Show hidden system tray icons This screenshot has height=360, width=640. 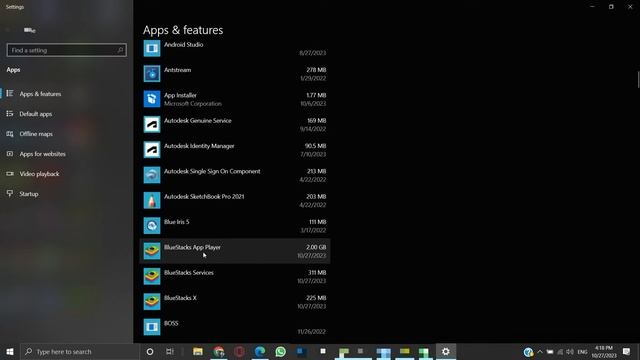540,351
